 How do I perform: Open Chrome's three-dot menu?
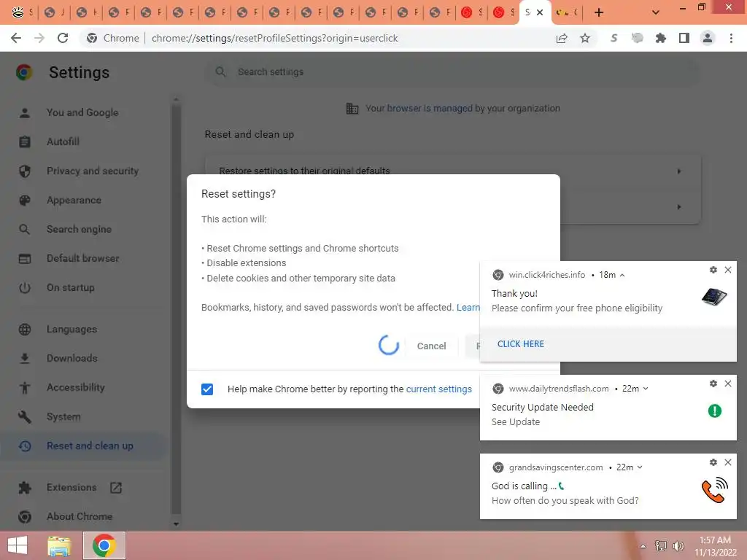731,38
